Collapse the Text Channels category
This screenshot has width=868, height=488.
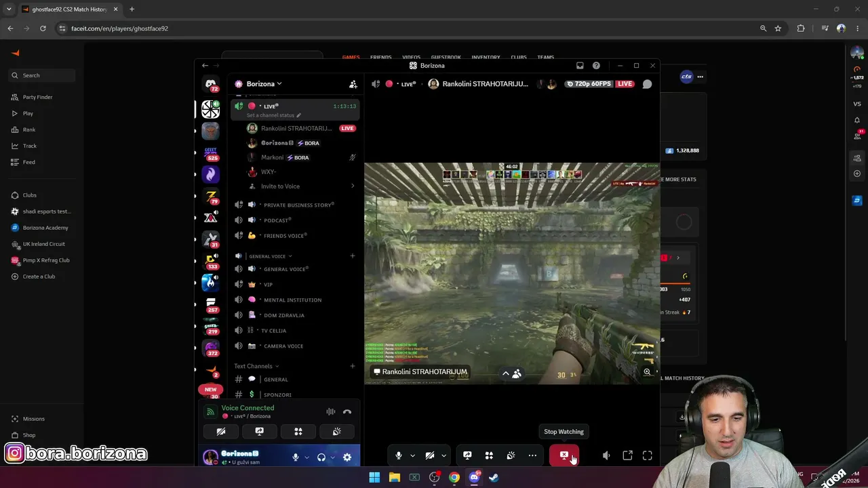coord(256,366)
